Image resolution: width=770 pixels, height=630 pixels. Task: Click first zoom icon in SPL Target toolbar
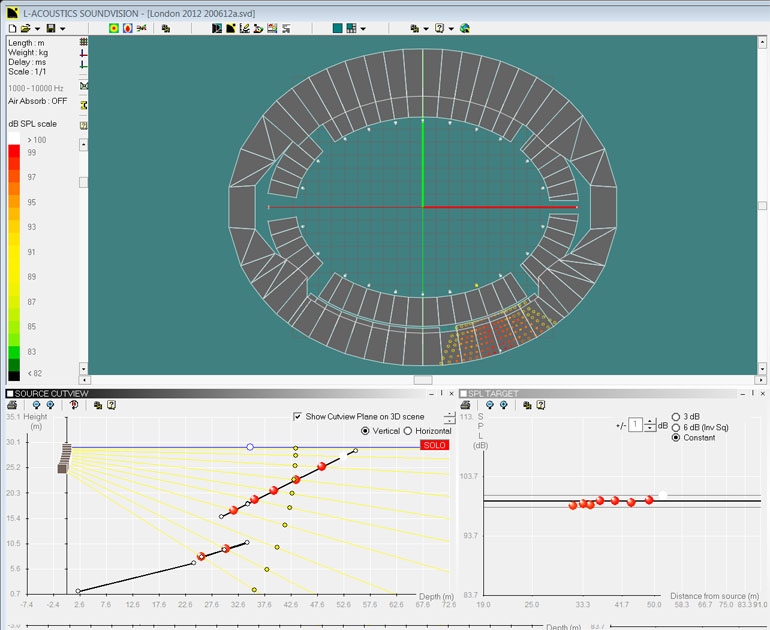point(490,405)
